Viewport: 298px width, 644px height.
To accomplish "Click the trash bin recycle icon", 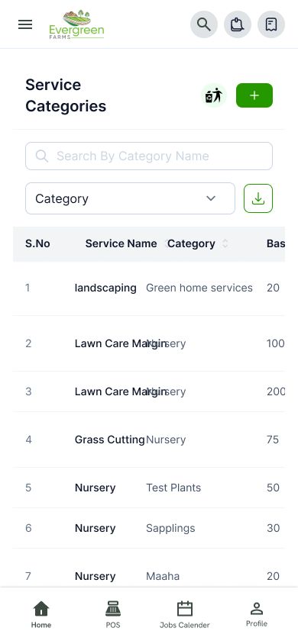I will [214, 95].
